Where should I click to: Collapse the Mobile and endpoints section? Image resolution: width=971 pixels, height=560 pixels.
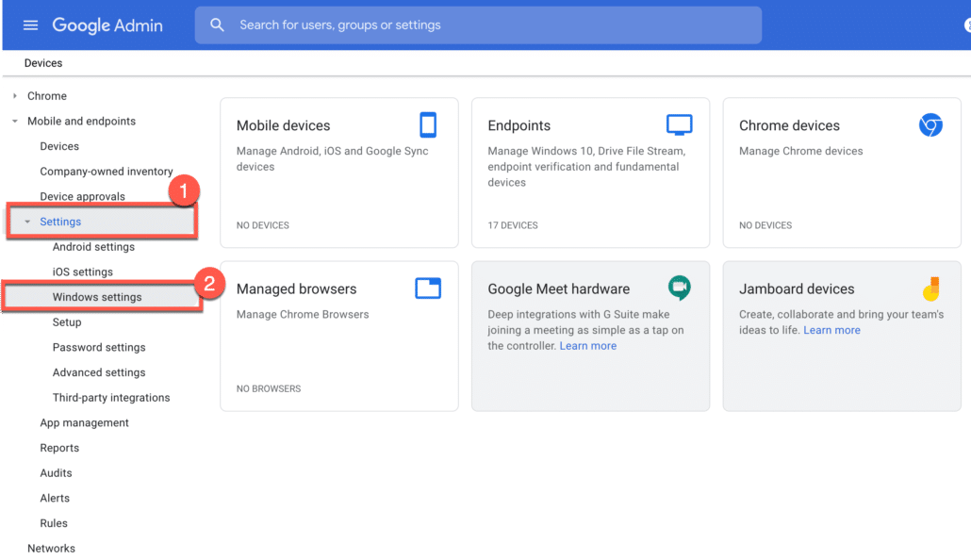15,122
